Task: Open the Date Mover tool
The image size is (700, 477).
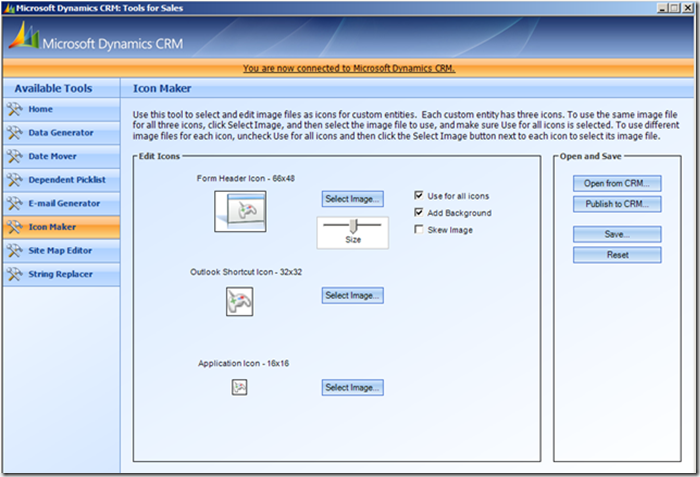Action: (x=61, y=156)
